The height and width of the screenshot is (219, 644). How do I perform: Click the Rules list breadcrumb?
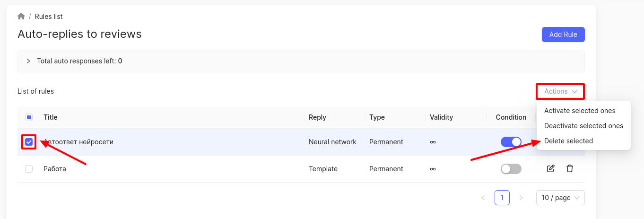(49, 17)
